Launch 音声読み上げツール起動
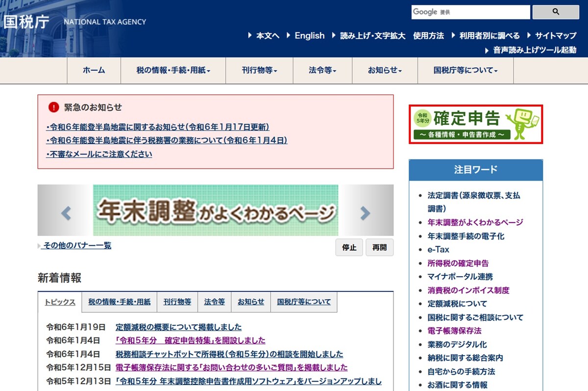This screenshot has width=588, height=391. click(535, 50)
